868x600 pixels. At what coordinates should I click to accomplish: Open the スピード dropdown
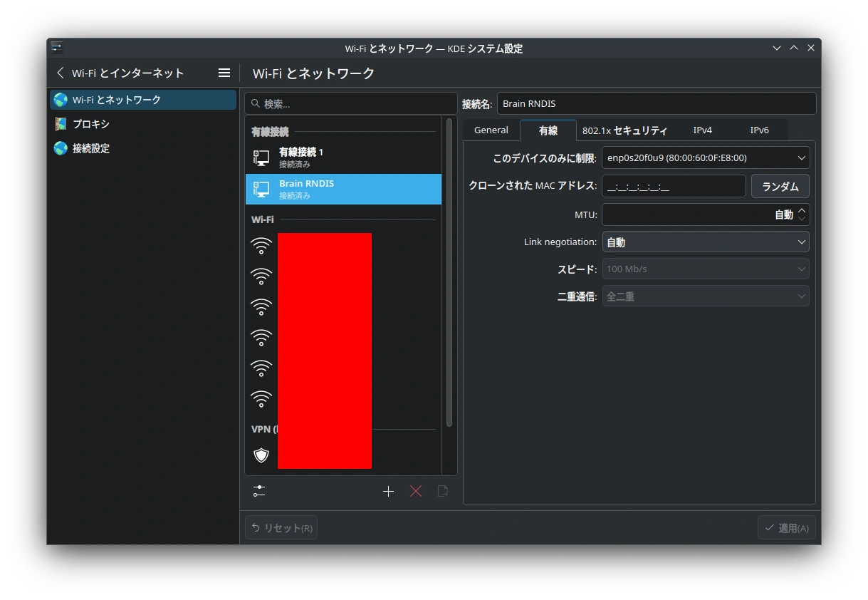pyautogui.click(x=706, y=269)
